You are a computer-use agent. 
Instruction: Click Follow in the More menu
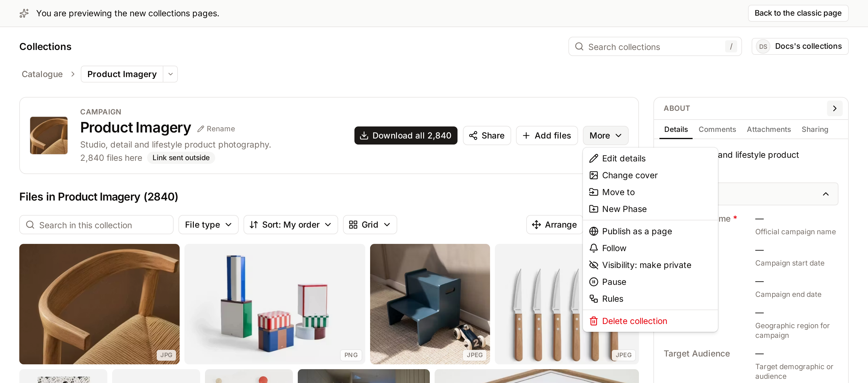tap(650, 248)
